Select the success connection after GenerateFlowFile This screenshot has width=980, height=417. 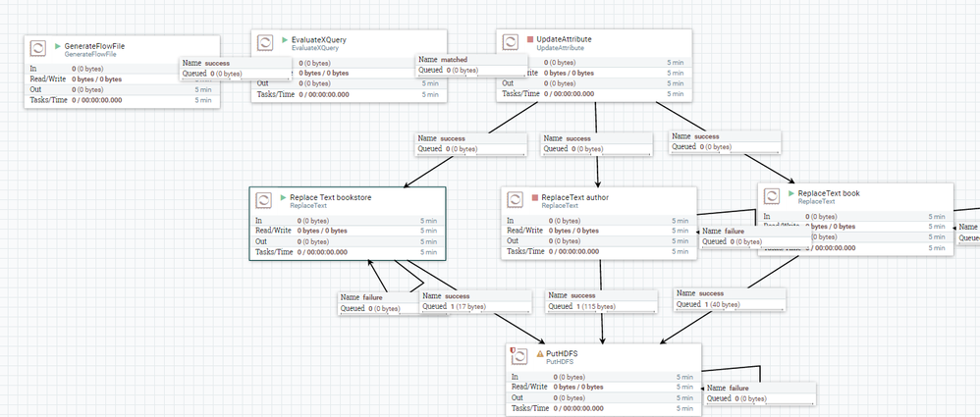(x=236, y=68)
